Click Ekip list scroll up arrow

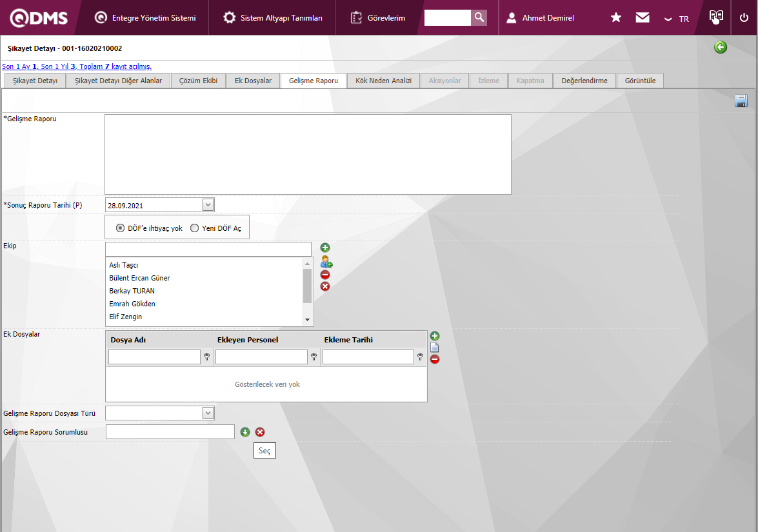point(307,264)
